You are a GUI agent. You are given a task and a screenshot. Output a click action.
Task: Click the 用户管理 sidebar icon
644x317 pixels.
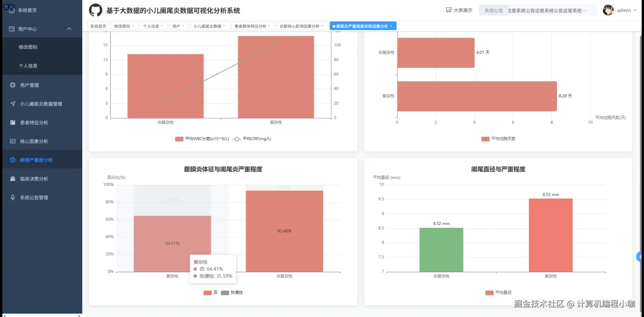click(13, 85)
